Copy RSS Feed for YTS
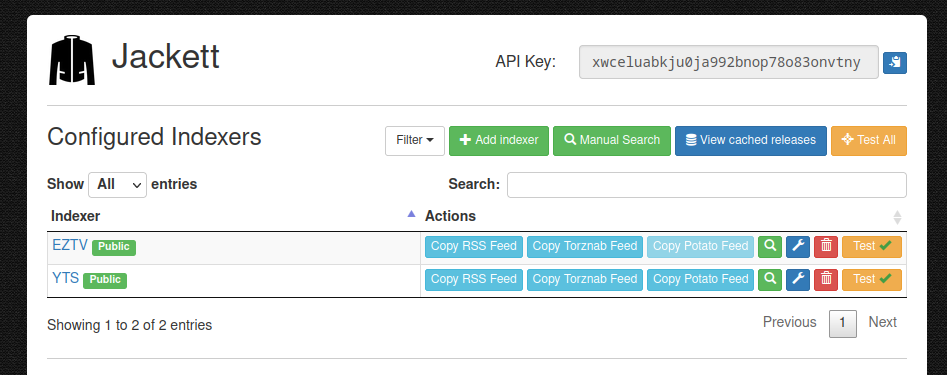The image size is (947, 375). (x=474, y=280)
